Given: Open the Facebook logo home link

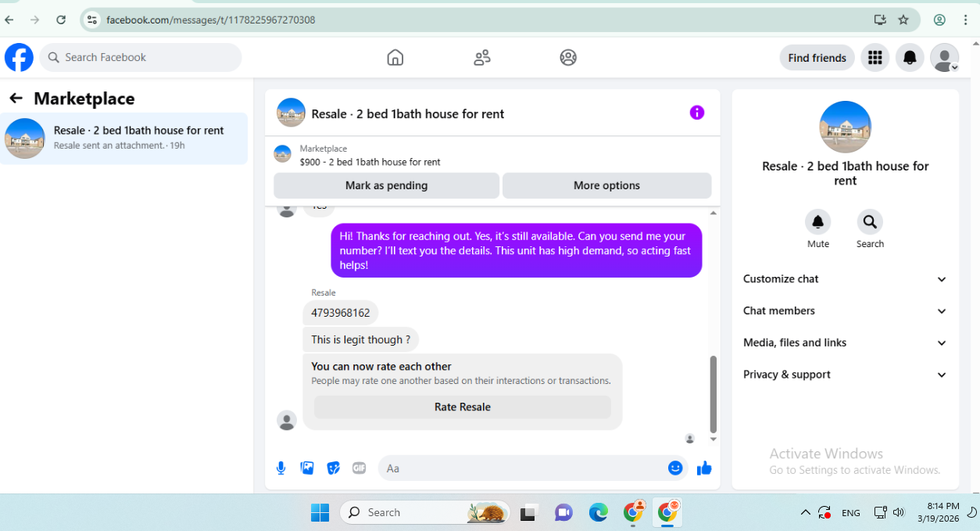Looking at the screenshot, I should [x=19, y=57].
